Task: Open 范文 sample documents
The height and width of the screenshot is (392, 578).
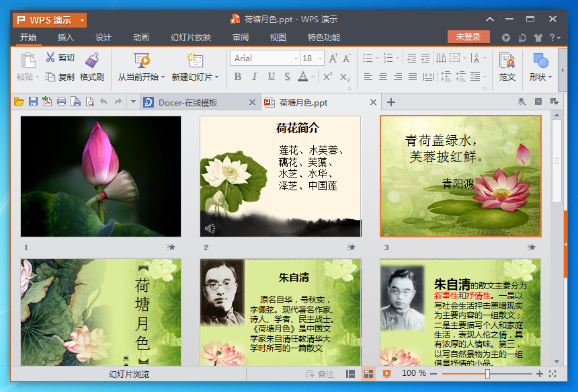Action: [x=507, y=67]
